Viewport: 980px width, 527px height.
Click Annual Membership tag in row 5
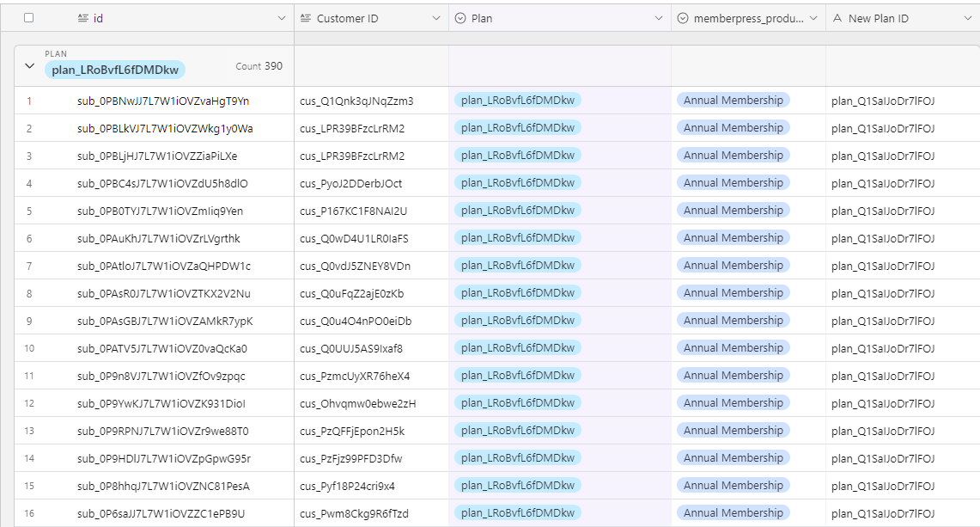coord(733,211)
